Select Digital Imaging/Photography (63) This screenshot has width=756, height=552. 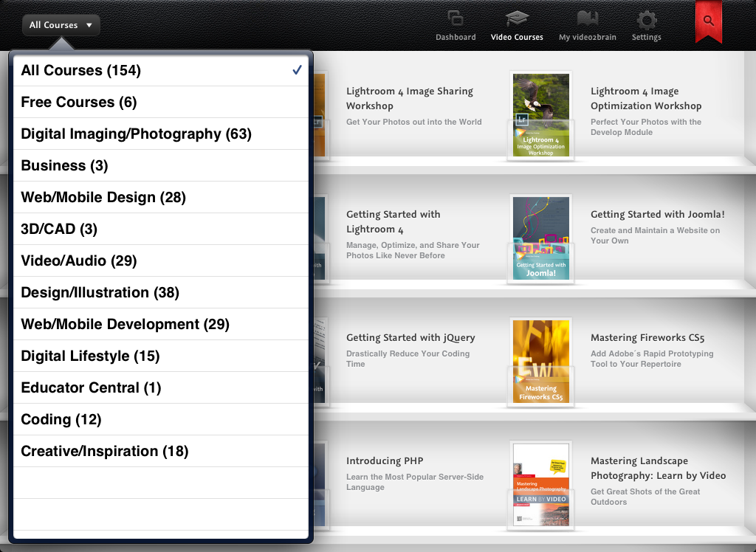161,134
